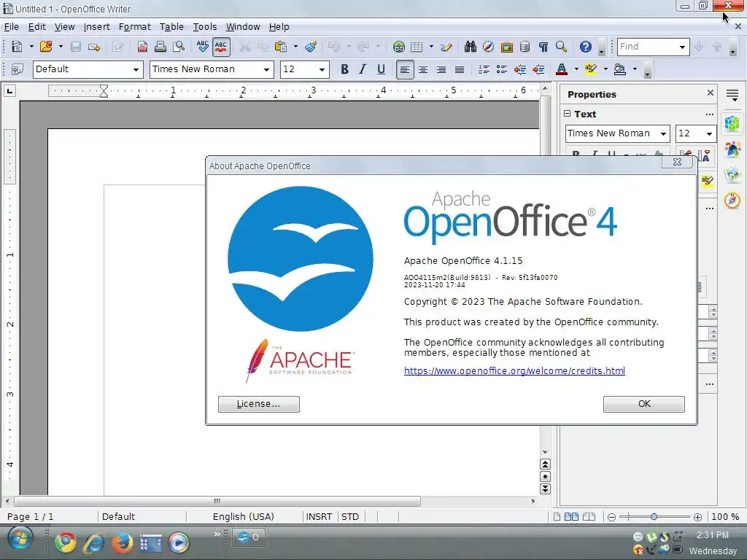
Task: Click the License... button
Action: point(259,404)
